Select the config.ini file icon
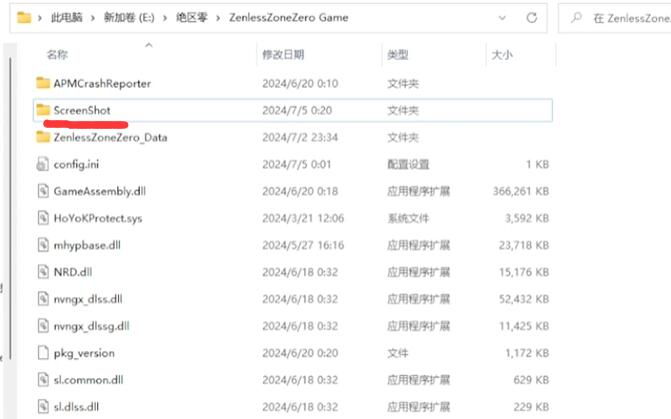The image size is (671, 419). point(43,164)
